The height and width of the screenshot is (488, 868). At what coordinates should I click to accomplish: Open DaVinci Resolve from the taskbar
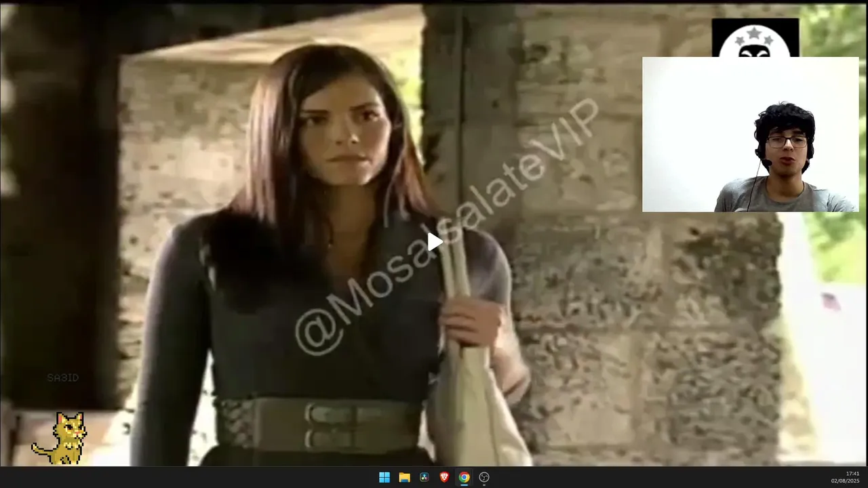pyautogui.click(x=425, y=477)
